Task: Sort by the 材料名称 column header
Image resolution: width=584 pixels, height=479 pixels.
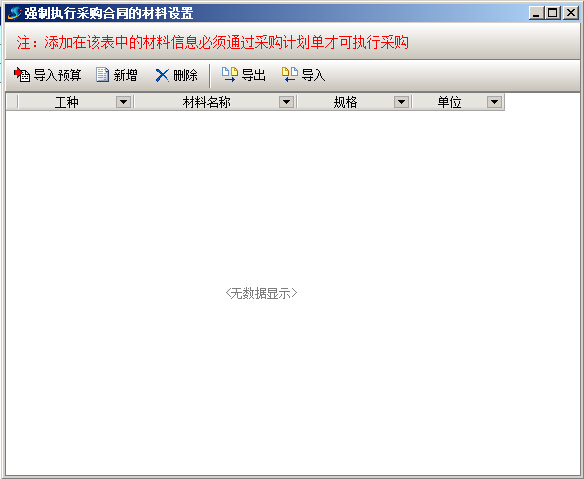Action: (207, 102)
